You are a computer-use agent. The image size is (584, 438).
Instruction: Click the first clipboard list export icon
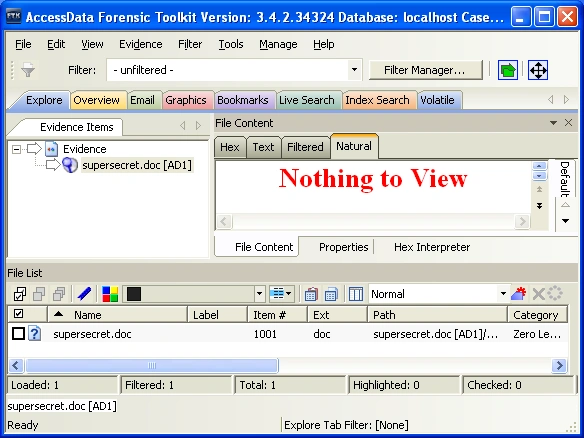tap(311, 294)
